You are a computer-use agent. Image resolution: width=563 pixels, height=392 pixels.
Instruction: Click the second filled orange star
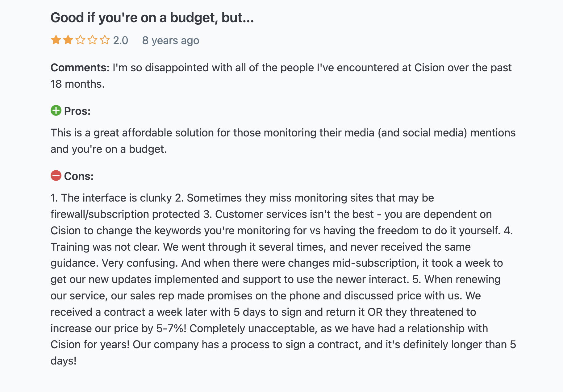[68, 40]
